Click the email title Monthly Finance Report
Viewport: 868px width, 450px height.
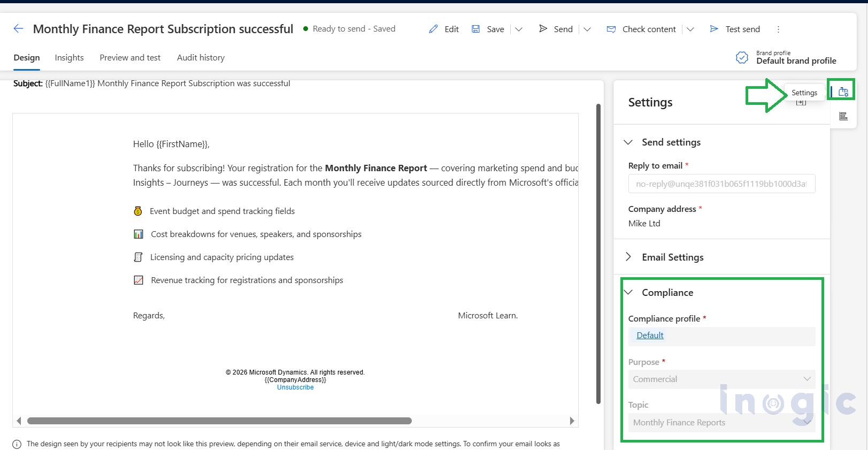click(163, 29)
